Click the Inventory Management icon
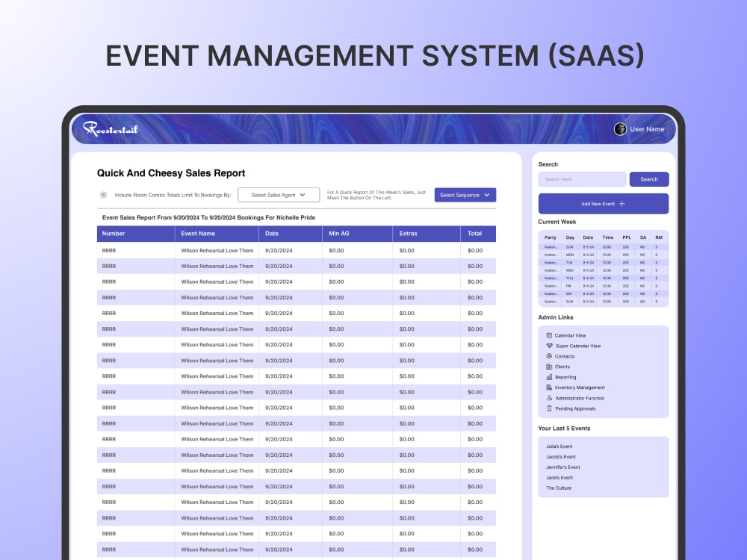 coord(549,387)
